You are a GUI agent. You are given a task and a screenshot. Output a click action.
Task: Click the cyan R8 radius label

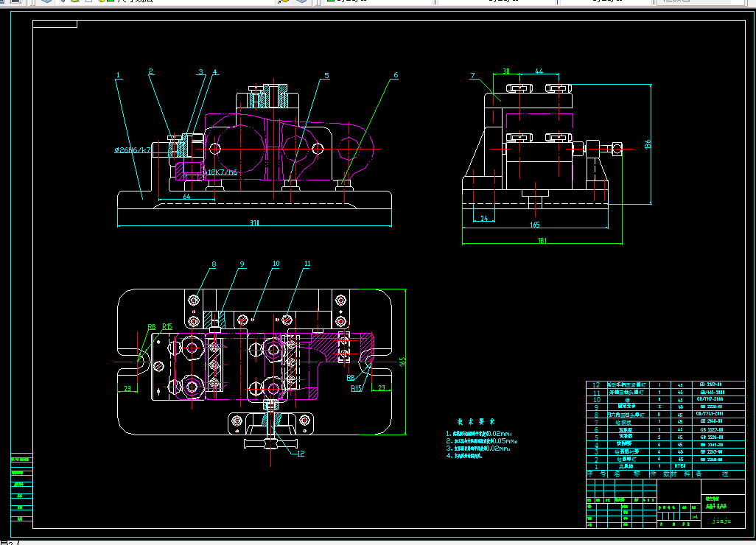click(351, 378)
